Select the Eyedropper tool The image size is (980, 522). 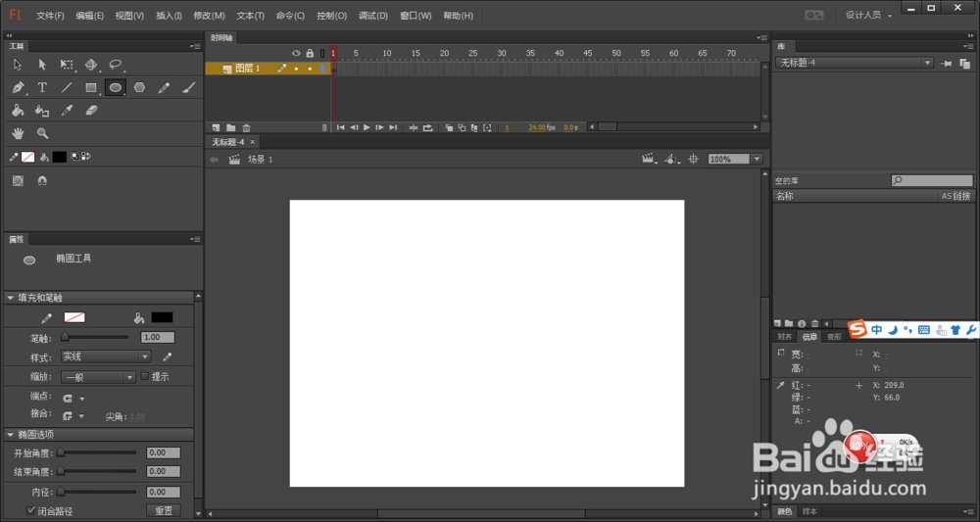(x=67, y=111)
